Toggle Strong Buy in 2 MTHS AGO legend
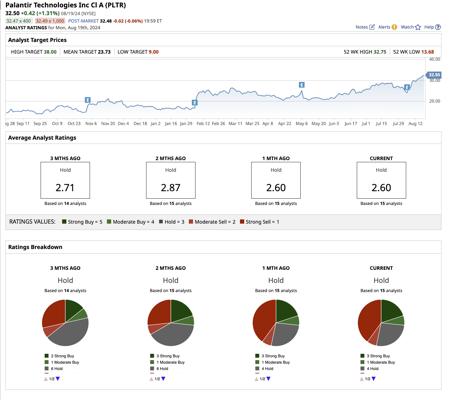 pos(165,356)
